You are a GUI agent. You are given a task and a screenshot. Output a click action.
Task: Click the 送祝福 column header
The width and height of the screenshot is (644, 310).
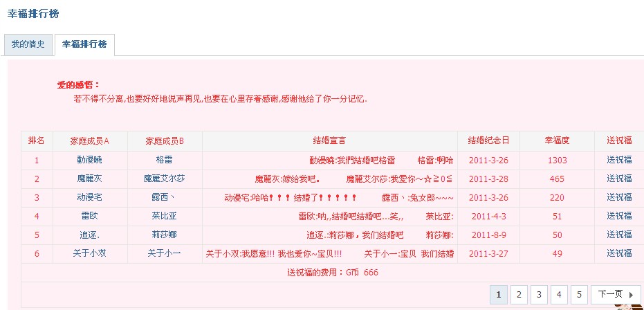tap(619, 140)
